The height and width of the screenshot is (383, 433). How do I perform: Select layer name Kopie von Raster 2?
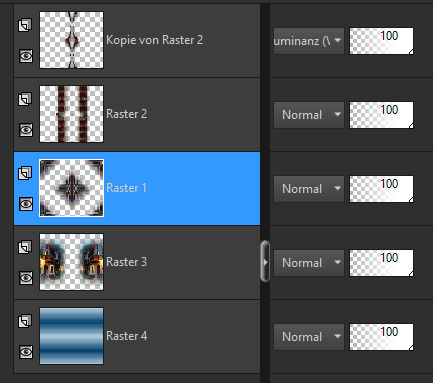coord(154,40)
